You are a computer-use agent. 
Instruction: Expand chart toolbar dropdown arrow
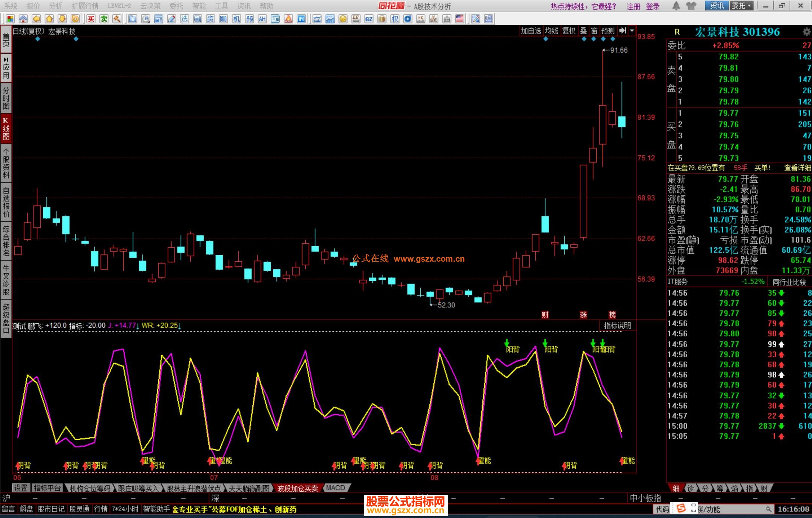[632, 31]
